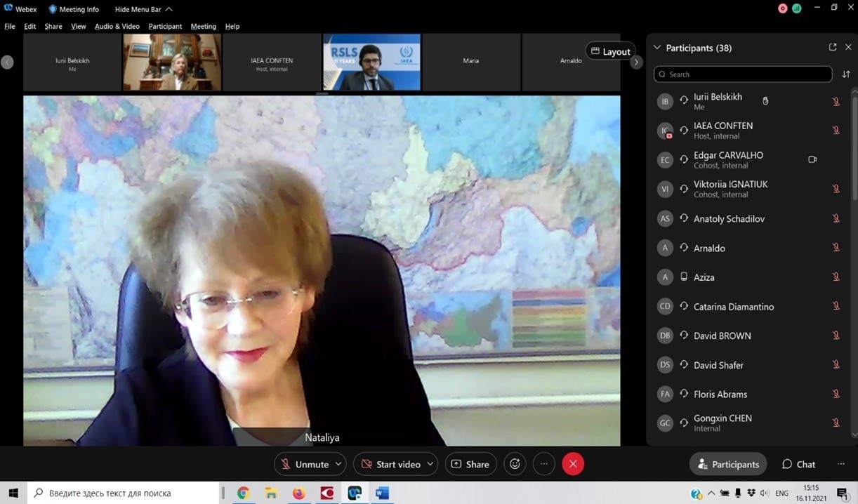Open Word from the Windows taskbar
Viewport: 858px width, 504px height.
click(382, 493)
